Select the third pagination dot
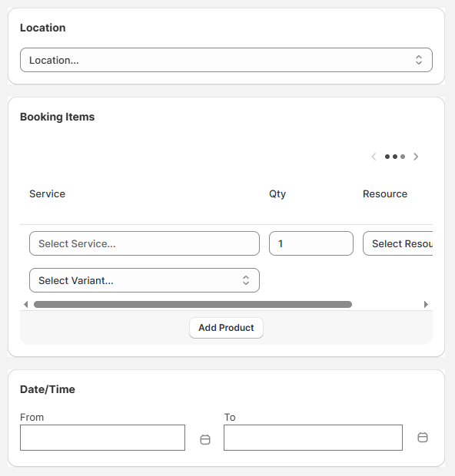The height and width of the screenshot is (476, 455). click(403, 157)
